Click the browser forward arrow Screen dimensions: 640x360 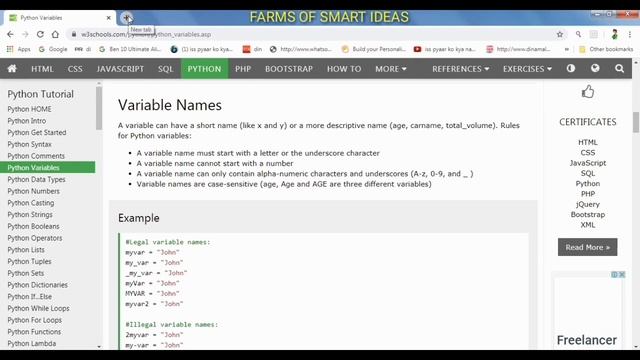[x=25, y=34]
